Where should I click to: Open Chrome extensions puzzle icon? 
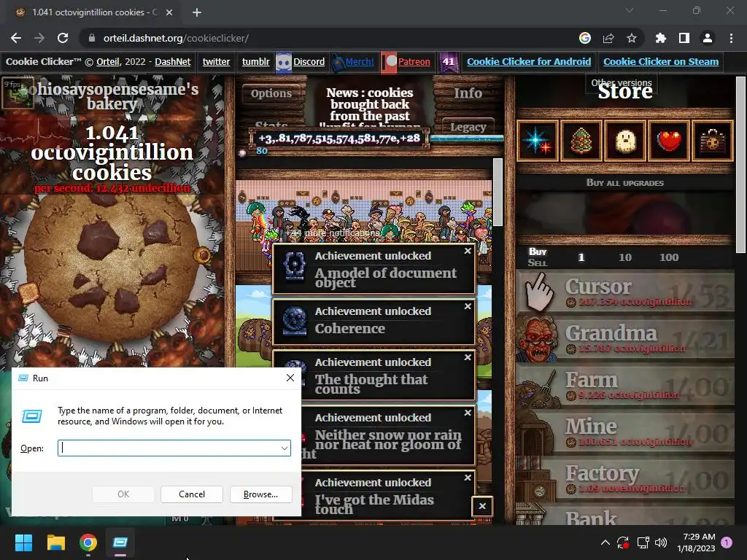660,38
